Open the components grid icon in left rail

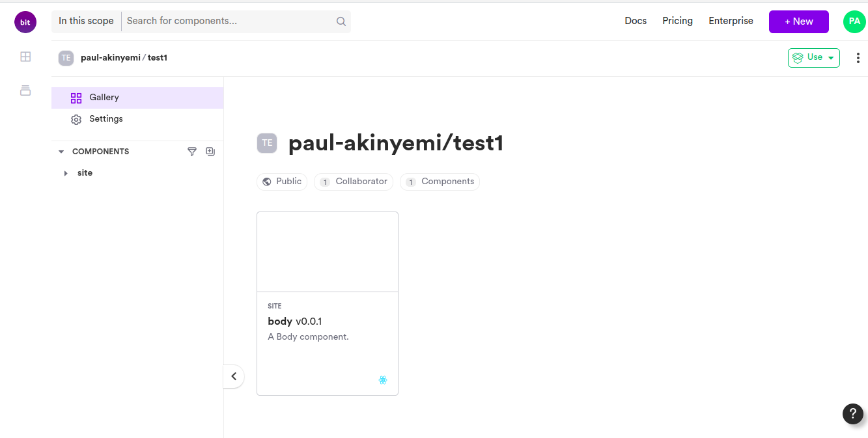(x=25, y=57)
